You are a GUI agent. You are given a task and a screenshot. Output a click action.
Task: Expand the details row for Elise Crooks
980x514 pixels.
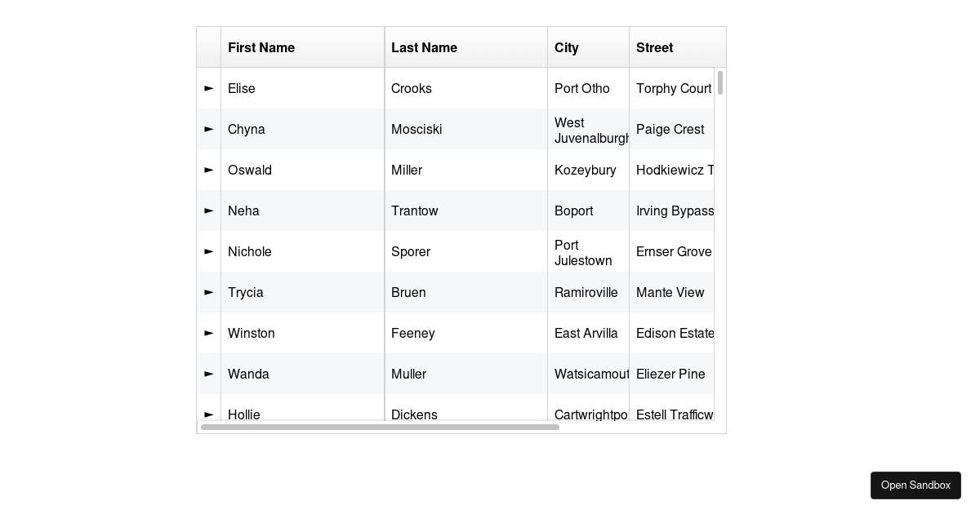click(208, 88)
